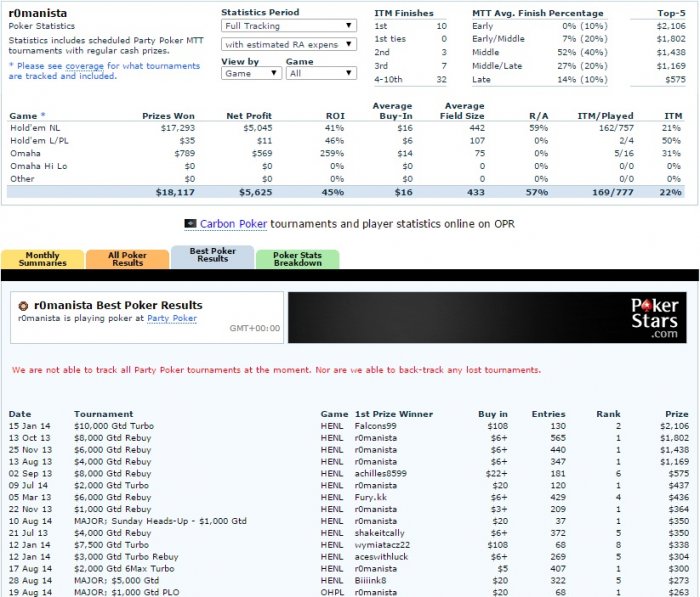Click the Game column asterisk link

coord(43,115)
